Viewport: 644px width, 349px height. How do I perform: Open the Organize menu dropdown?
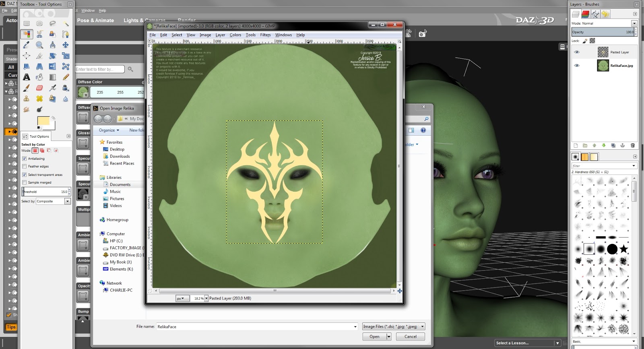tap(109, 130)
